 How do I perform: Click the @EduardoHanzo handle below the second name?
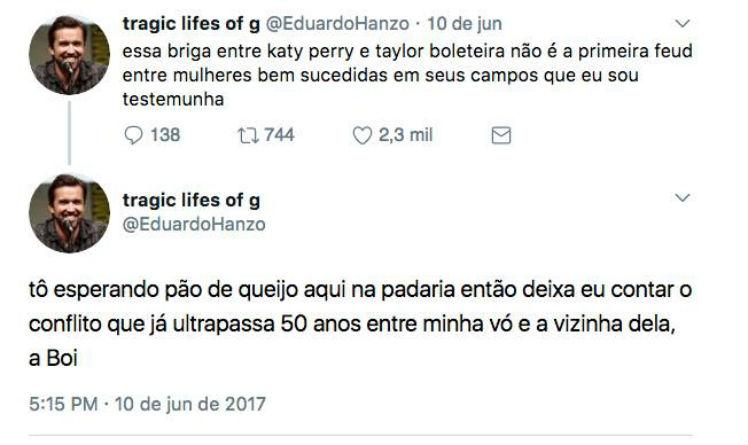pyautogui.click(x=193, y=225)
